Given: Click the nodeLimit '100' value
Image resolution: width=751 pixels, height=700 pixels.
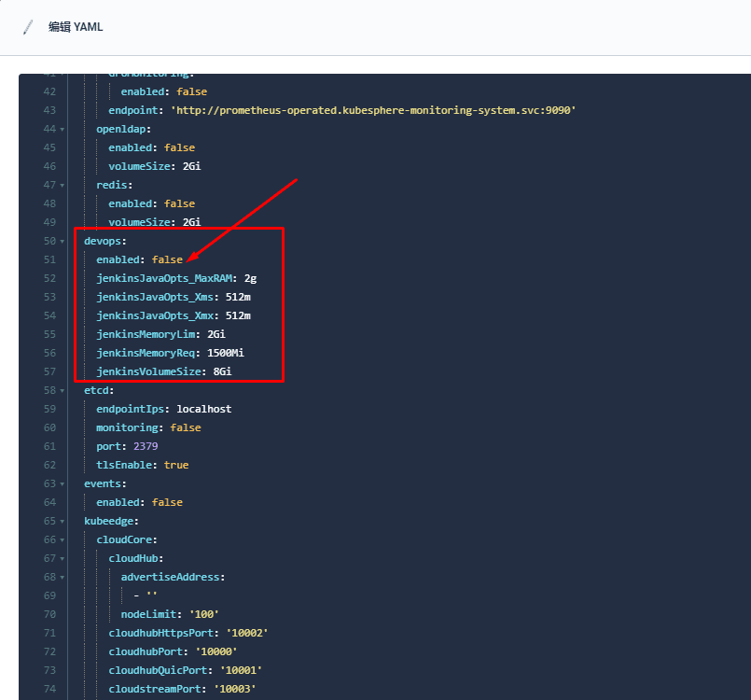Looking at the screenshot, I should (204, 615).
